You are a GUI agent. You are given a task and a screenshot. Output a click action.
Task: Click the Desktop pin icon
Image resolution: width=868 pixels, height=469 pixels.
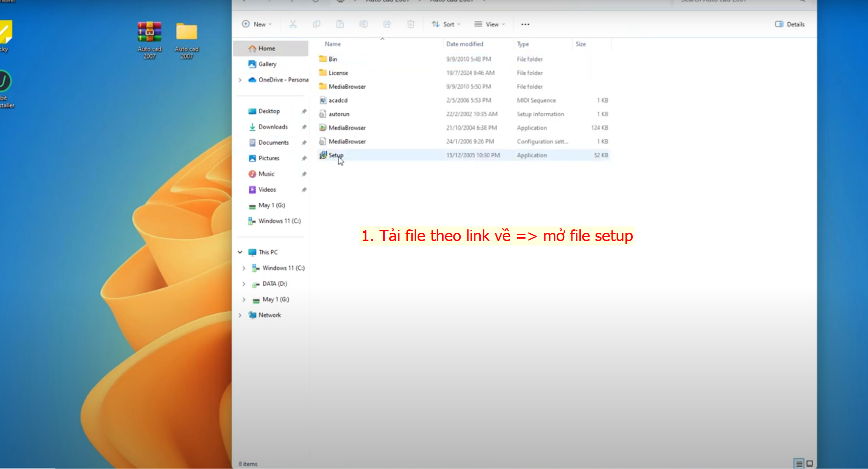(304, 111)
